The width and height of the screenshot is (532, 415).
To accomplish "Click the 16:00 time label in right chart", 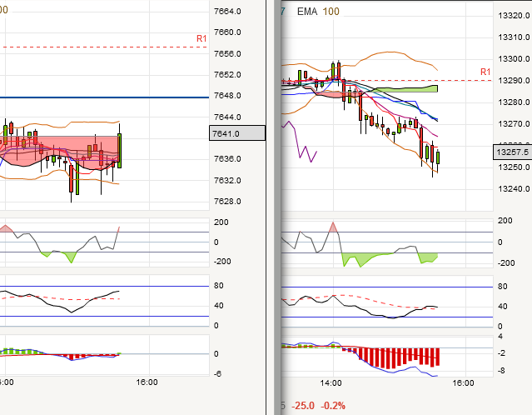I will point(463,383).
